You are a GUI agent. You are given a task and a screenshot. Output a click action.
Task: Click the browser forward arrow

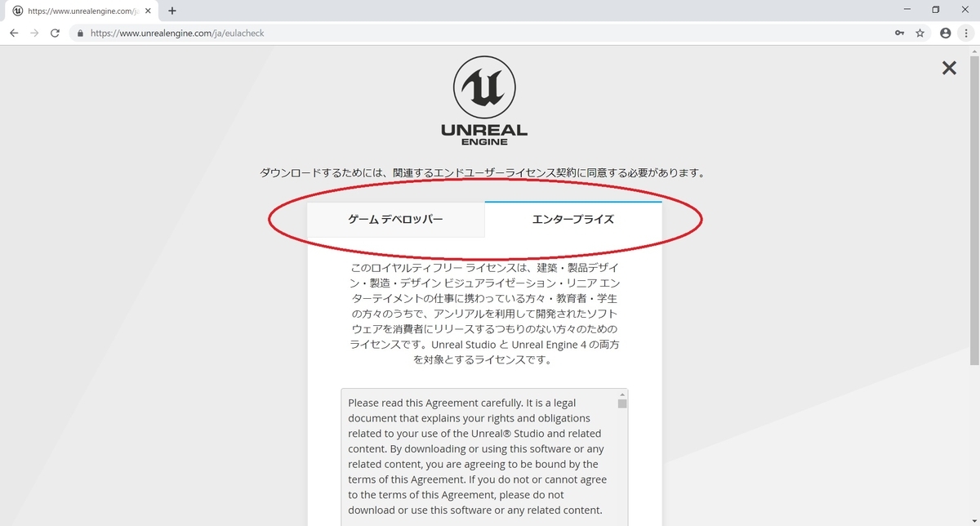point(34,33)
